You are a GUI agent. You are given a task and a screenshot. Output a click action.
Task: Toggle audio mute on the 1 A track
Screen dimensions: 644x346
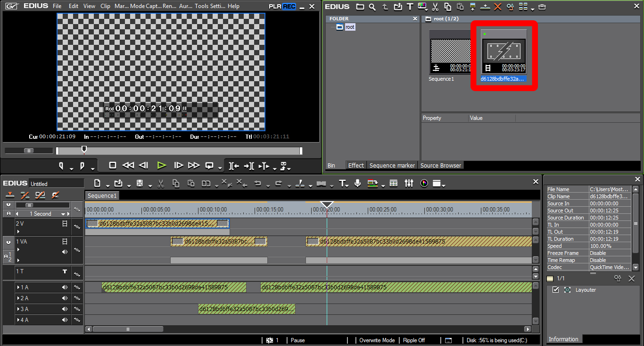(65, 287)
